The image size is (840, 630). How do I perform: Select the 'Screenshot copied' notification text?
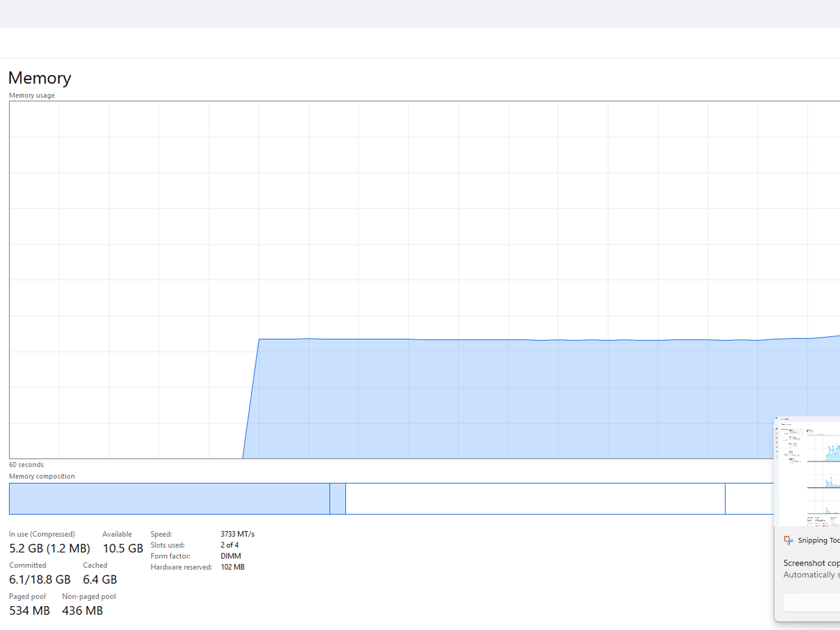point(811,563)
